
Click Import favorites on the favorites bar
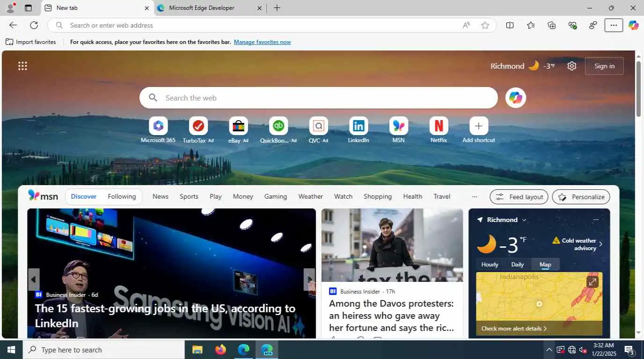pyautogui.click(x=31, y=42)
